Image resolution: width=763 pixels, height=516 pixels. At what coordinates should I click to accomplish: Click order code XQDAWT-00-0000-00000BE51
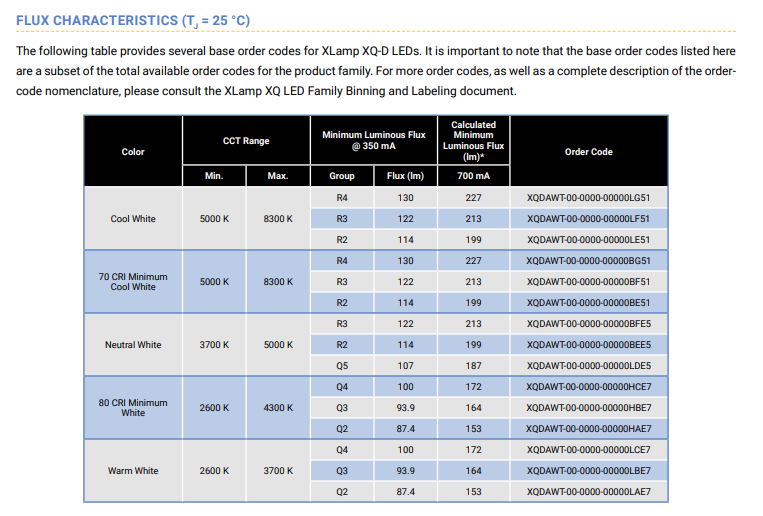(588, 302)
